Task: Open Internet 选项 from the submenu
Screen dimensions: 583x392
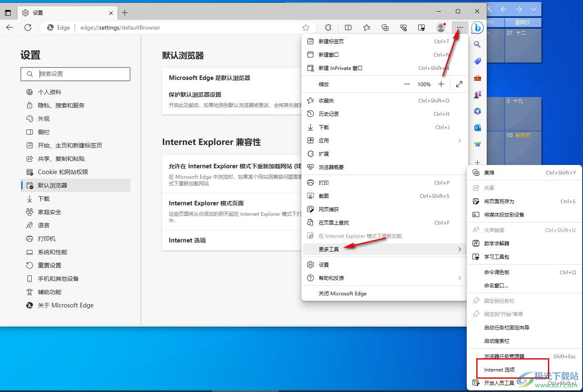Action: pos(525,370)
